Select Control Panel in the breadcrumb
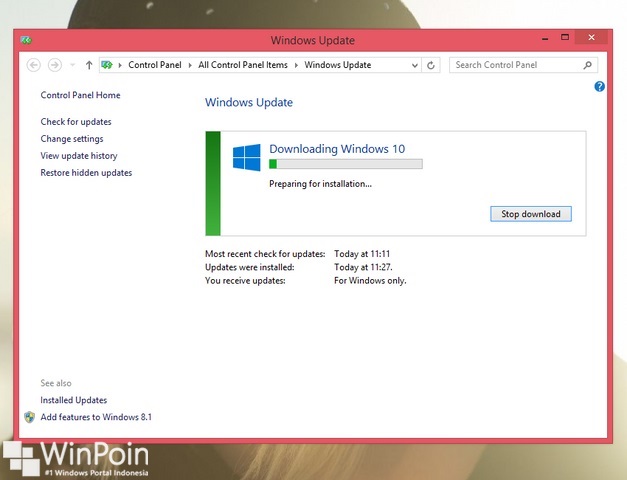 (155, 65)
